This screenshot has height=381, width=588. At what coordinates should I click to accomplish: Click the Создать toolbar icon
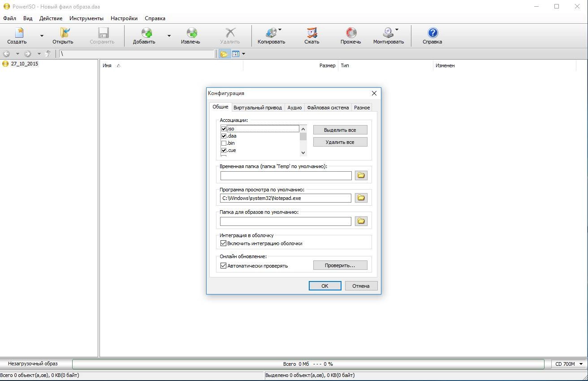(19, 33)
